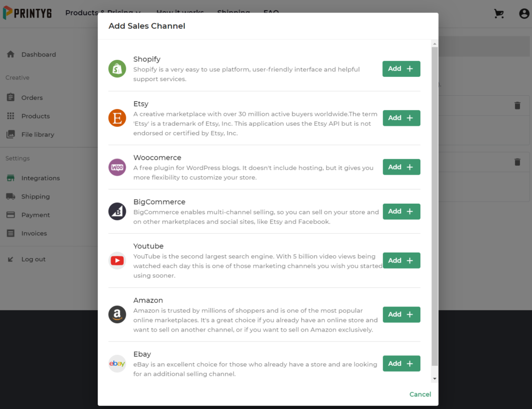Image resolution: width=532 pixels, height=409 pixels.
Task: Click the Printy6 logo
Action: [x=27, y=13]
